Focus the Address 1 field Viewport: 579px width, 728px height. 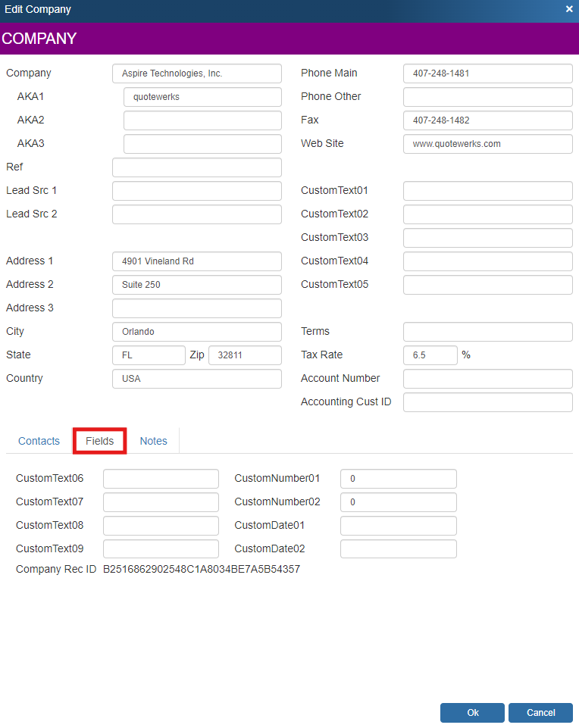[196, 261]
